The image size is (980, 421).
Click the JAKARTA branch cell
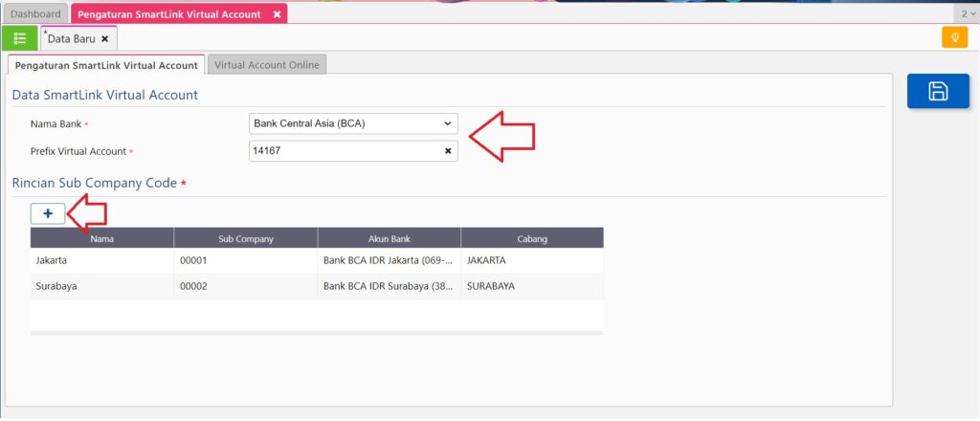point(532,261)
